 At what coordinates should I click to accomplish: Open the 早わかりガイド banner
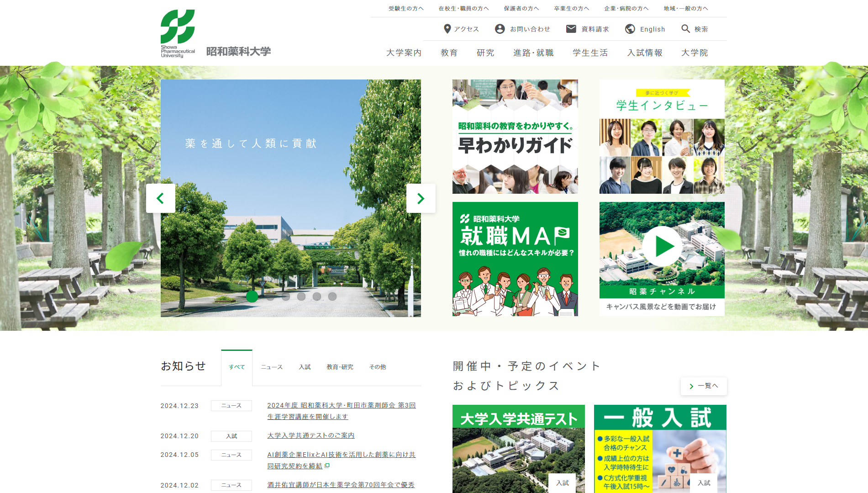(515, 137)
